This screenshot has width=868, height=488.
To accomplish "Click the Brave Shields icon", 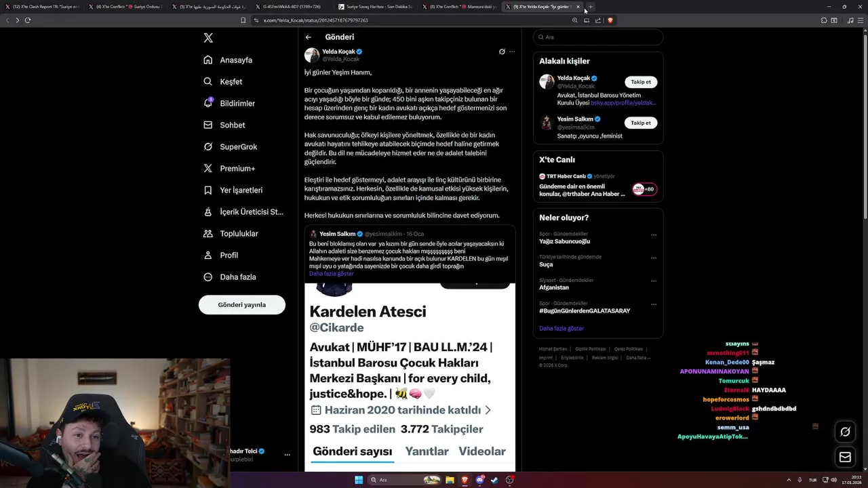I will [x=610, y=20].
